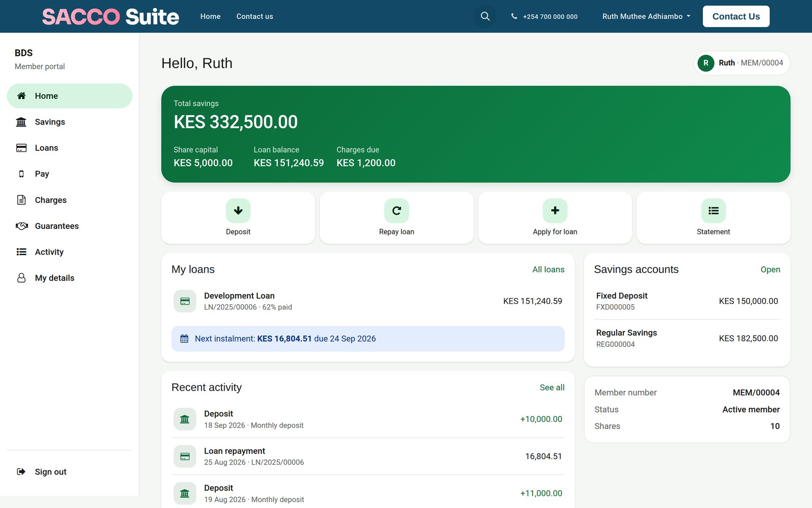Click the bank icon for 18 Sep deposit
This screenshot has height=508, width=812.
click(x=185, y=419)
